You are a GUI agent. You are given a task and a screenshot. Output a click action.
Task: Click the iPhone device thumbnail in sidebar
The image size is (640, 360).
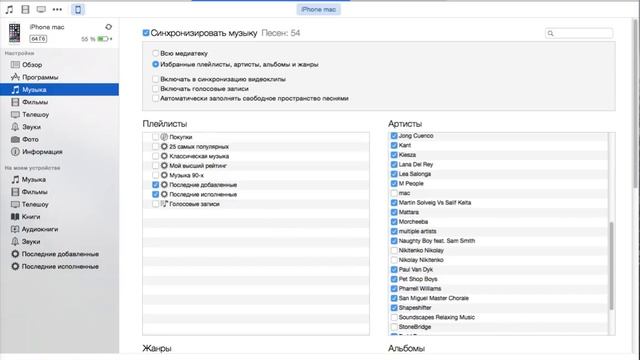pyautogui.click(x=15, y=33)
